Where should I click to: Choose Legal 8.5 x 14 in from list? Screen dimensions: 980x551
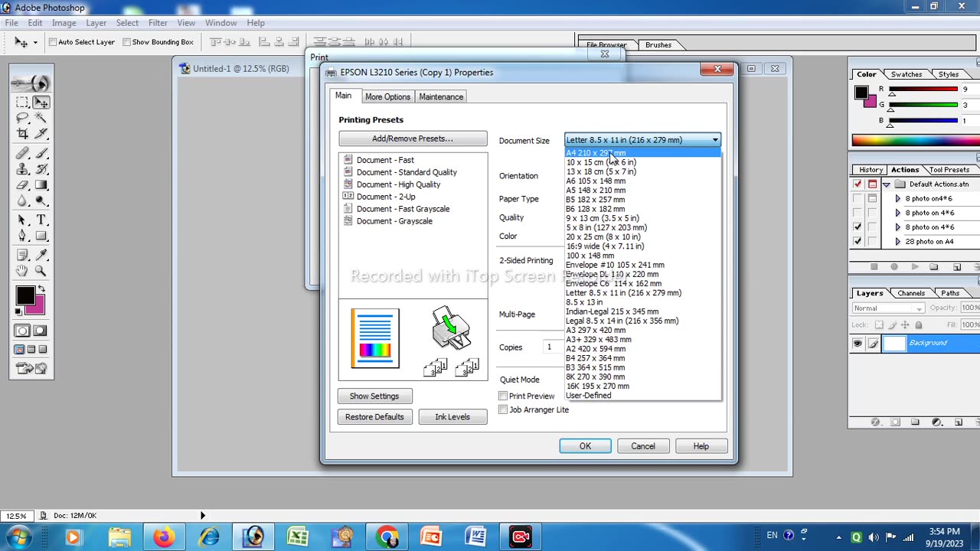click(x=642, y=321)
